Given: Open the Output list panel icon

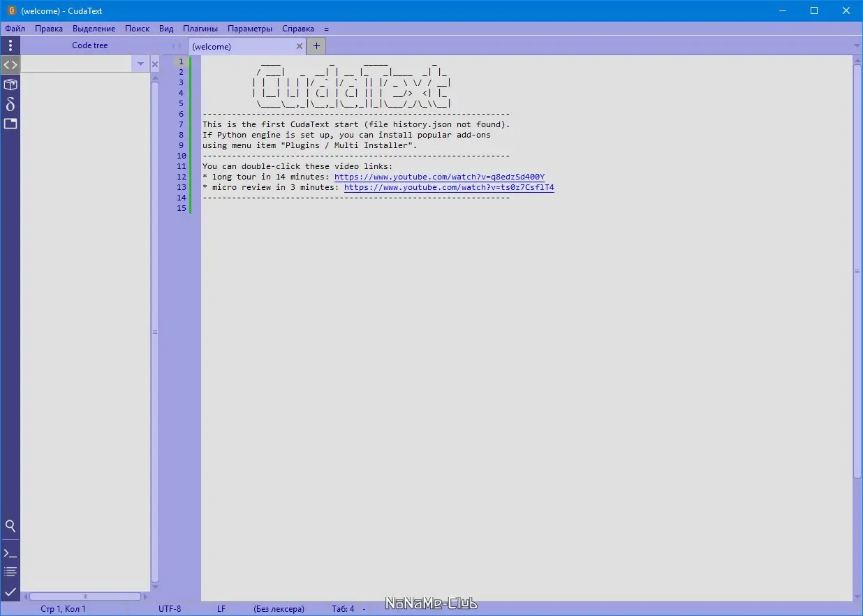Looking at the screenshot, I should (10, 572).
